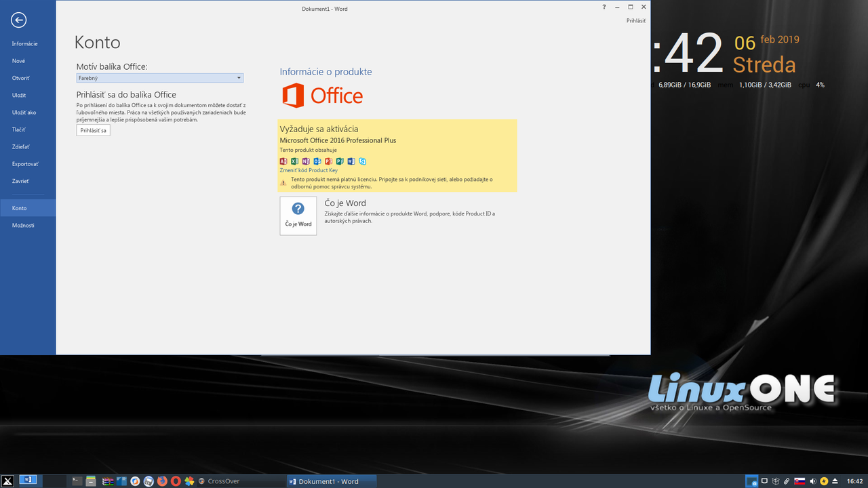Click the Informácie o produkte heading

point(325,72)
